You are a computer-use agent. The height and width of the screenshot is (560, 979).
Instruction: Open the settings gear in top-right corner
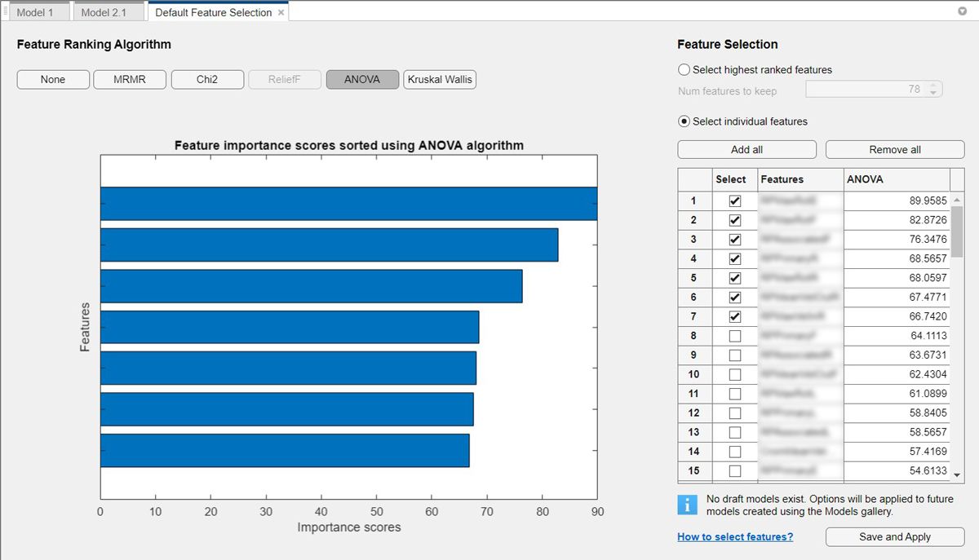click(964, 11)
